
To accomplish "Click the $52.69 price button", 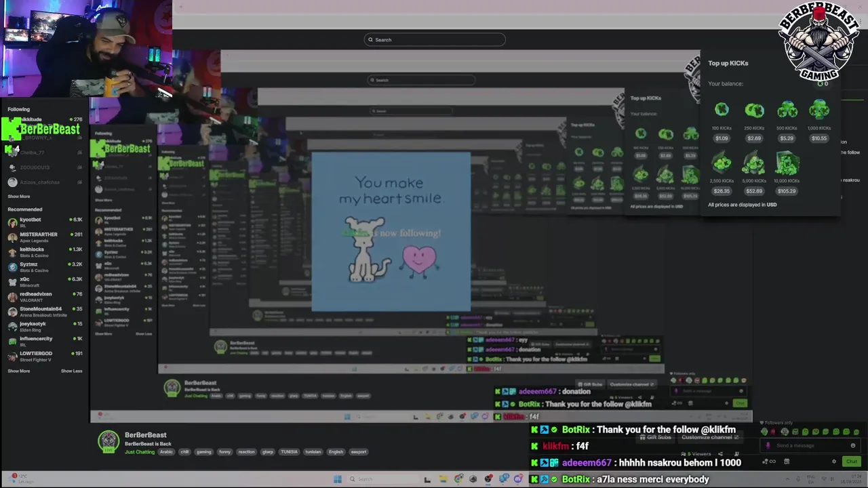I will tap(754, 191).
